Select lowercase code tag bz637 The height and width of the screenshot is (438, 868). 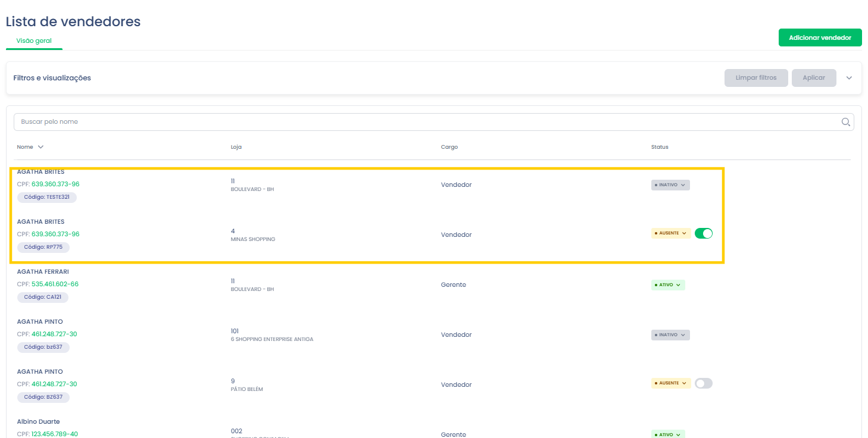[43, 347]
